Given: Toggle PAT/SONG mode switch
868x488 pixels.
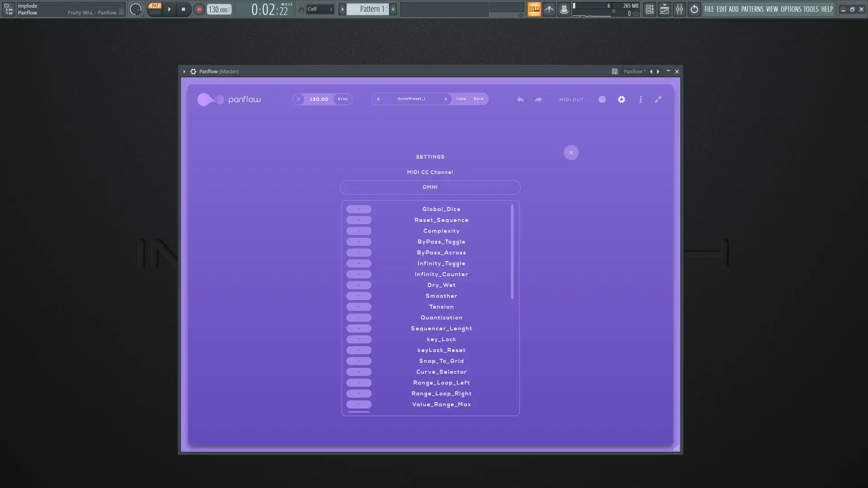Looking at the screenshot, I should pos(155,9).
